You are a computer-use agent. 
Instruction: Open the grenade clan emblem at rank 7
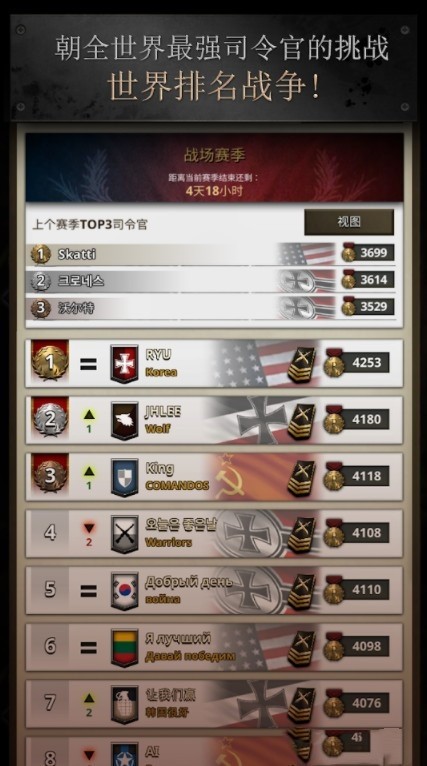click(x=124, y=704)
